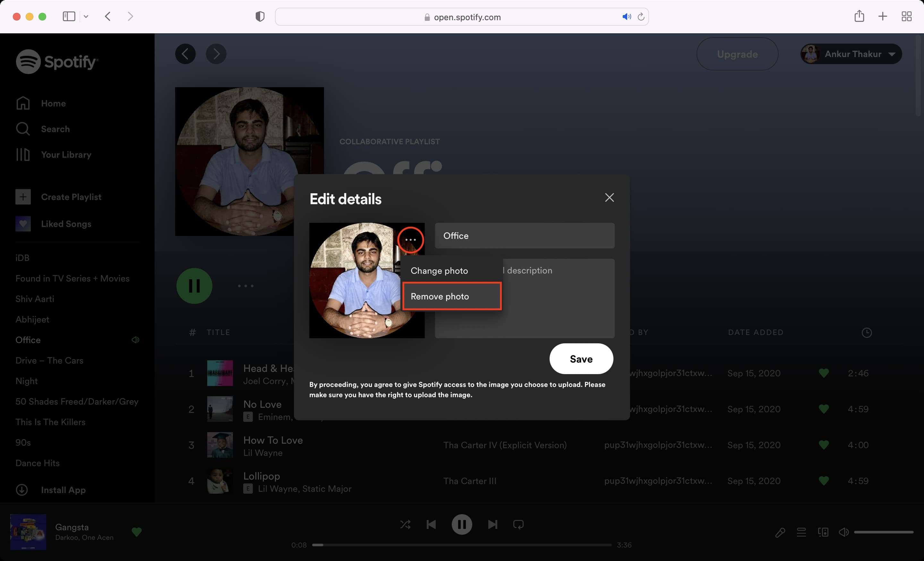Click the Spotify shuffle playback icon
Viewport: 924px width, 561px height.
click(405, 524)
